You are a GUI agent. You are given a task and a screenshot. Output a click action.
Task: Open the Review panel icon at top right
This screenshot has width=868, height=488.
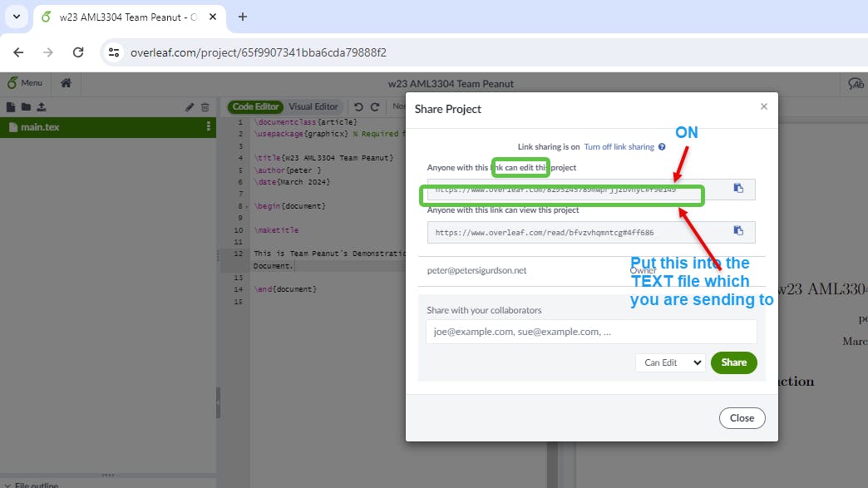click(x=856, y=83)
